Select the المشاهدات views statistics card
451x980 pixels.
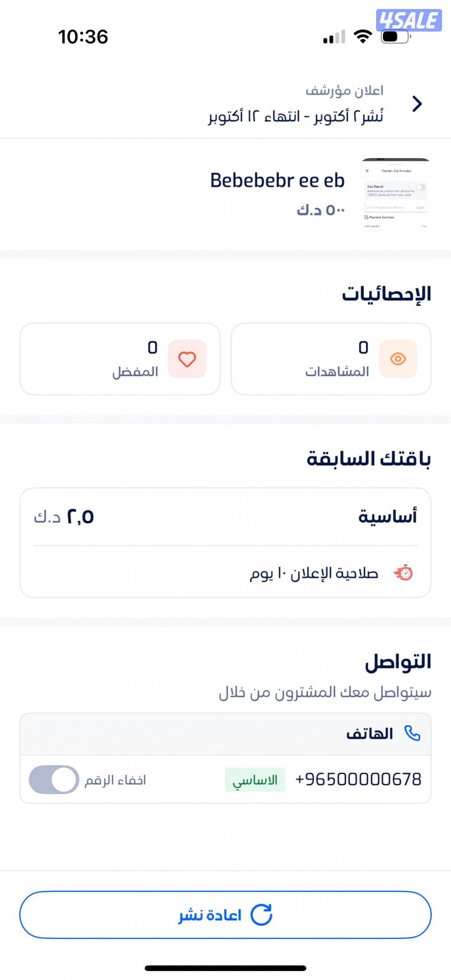[x=331, y=359]
